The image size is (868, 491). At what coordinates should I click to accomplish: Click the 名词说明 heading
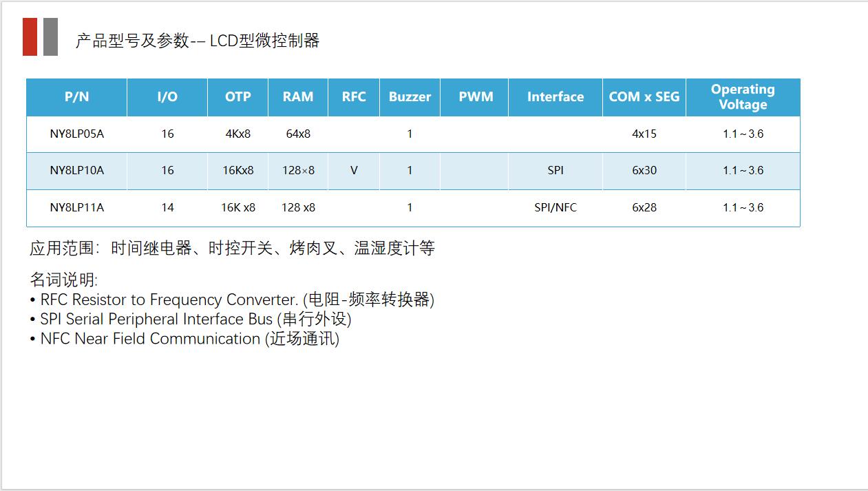[x=64, y=280]
